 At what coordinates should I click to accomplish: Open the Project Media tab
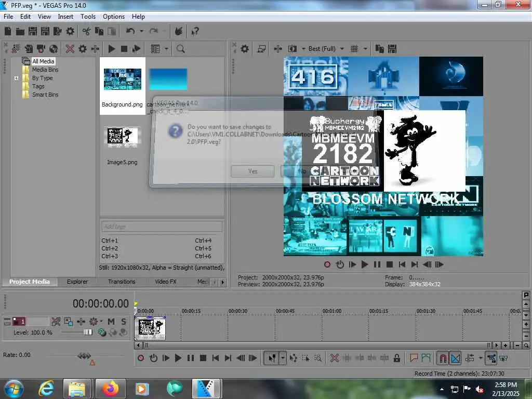click(30, 282)
